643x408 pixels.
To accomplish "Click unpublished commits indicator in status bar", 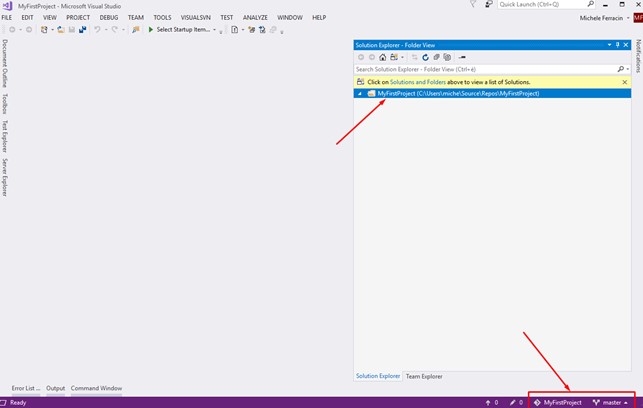I will [491, 402].
